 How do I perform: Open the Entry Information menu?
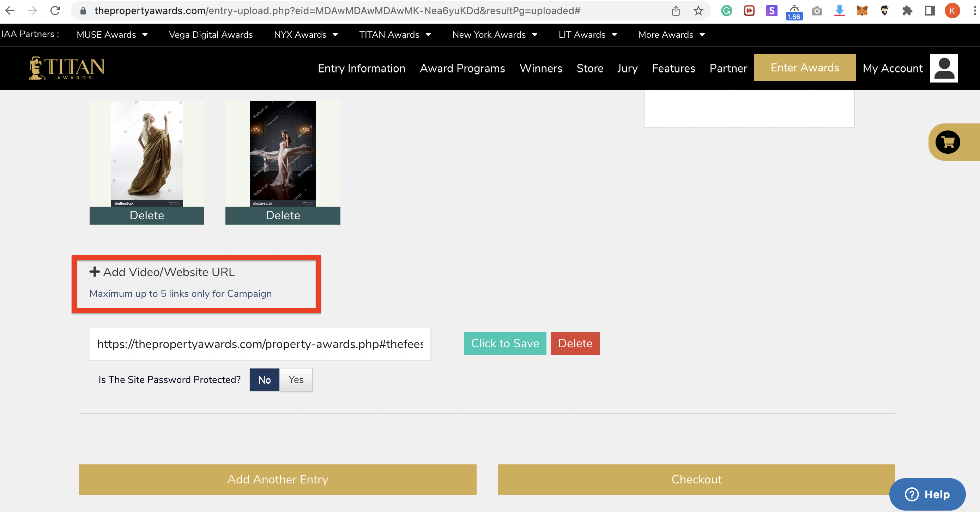click(x=361, y=68)
